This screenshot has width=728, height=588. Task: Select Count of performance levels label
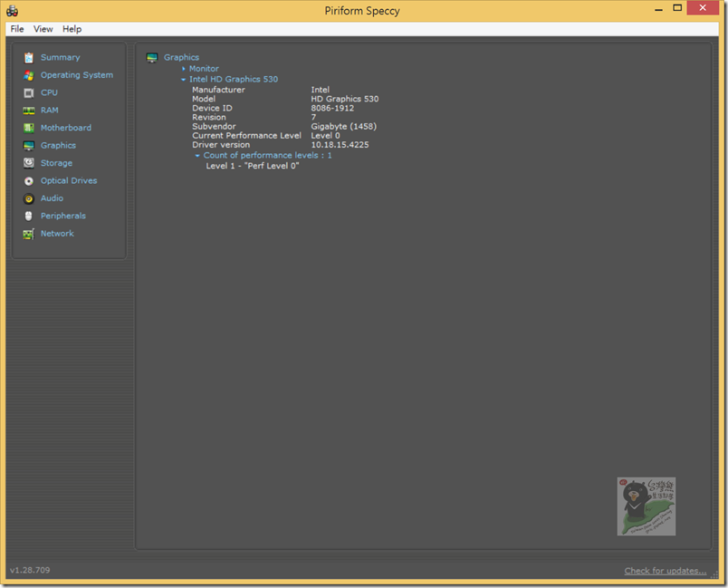267,156
